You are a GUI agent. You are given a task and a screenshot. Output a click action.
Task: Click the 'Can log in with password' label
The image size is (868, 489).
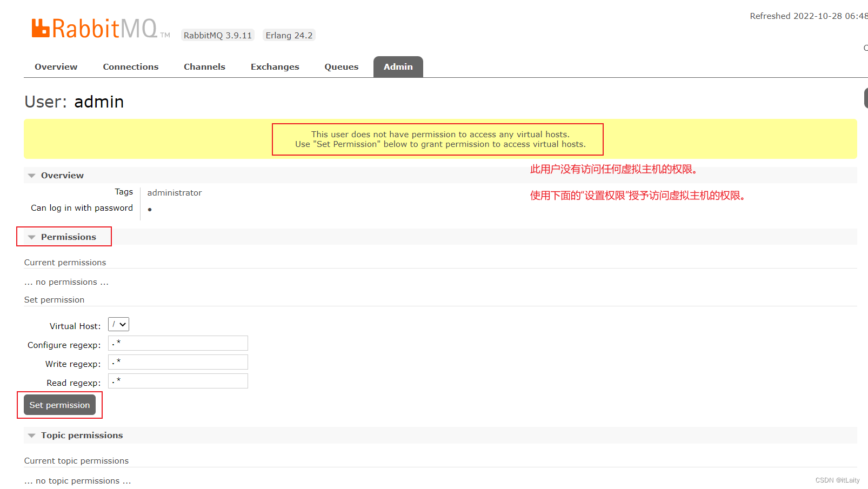(82, 208)
